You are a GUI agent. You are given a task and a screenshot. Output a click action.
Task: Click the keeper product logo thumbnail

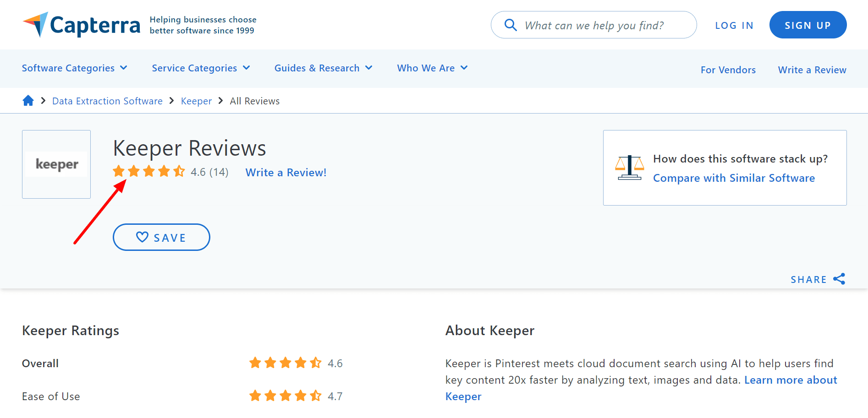click(x=56, y=164)
